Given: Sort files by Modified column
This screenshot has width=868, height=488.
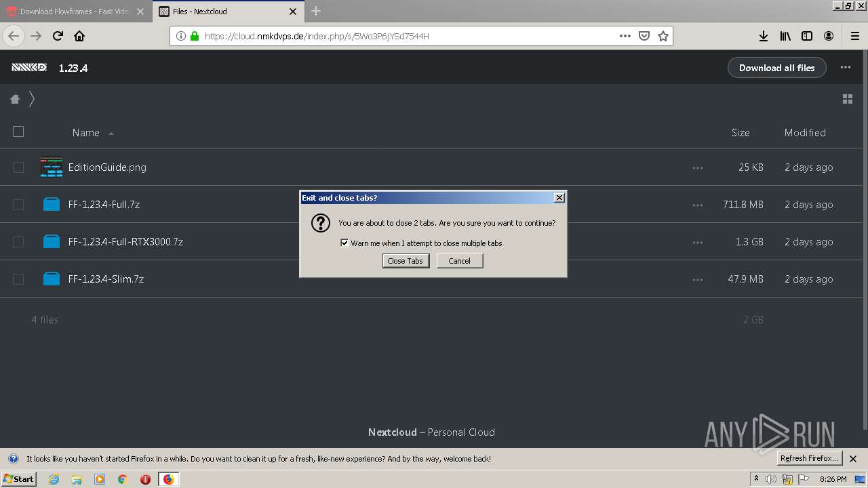Looking at the screenshot, I should 805,133.
